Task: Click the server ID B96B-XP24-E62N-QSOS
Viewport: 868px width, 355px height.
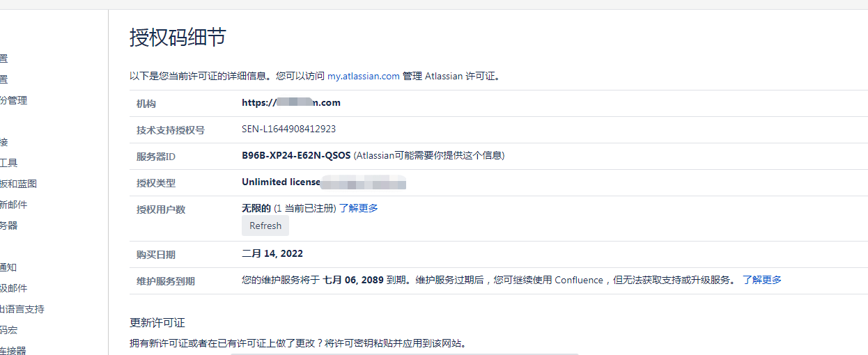Action: point(296,155)
